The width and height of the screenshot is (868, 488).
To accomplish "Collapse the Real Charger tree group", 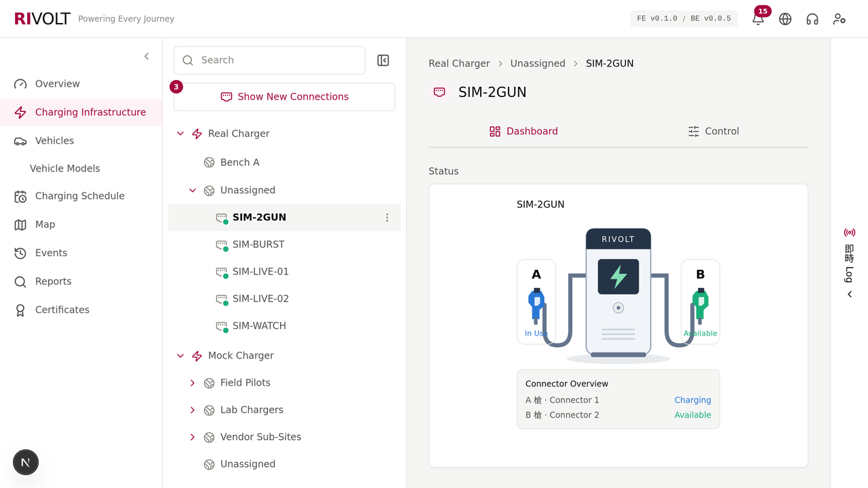I will click(180, 134).
